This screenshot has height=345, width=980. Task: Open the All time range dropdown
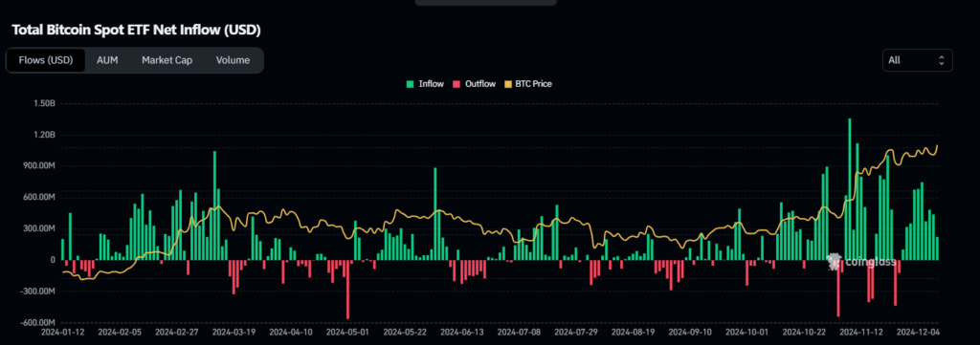point(917,60)
